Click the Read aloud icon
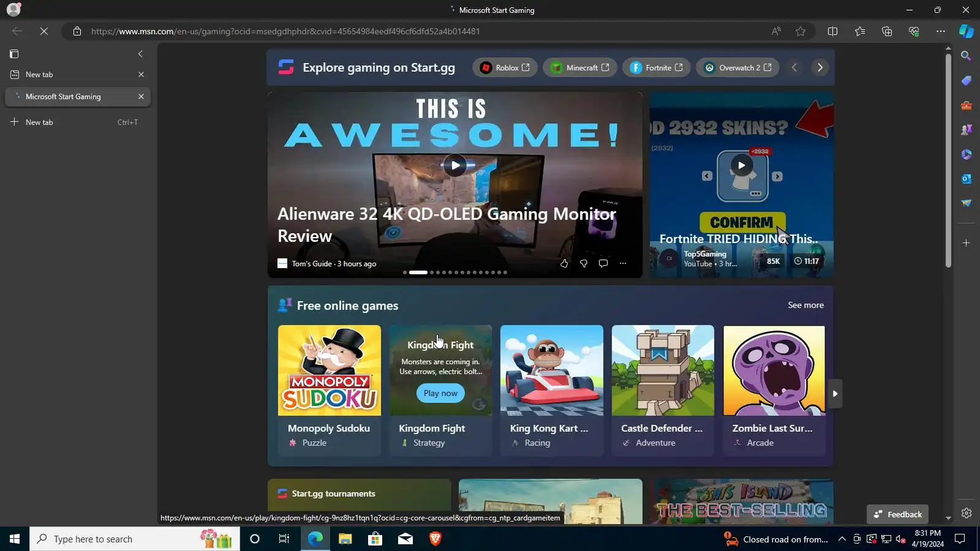 [776, 31]
